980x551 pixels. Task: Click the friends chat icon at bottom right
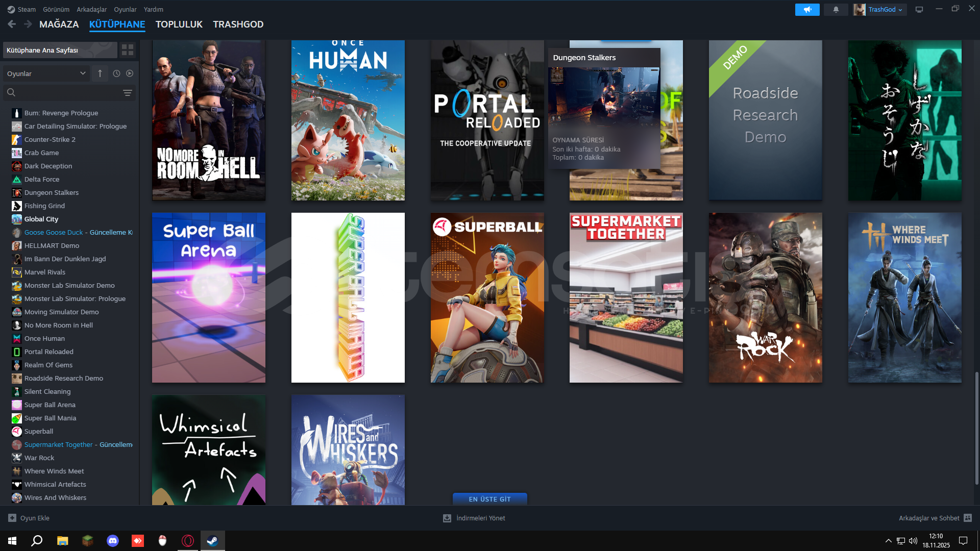968,518
